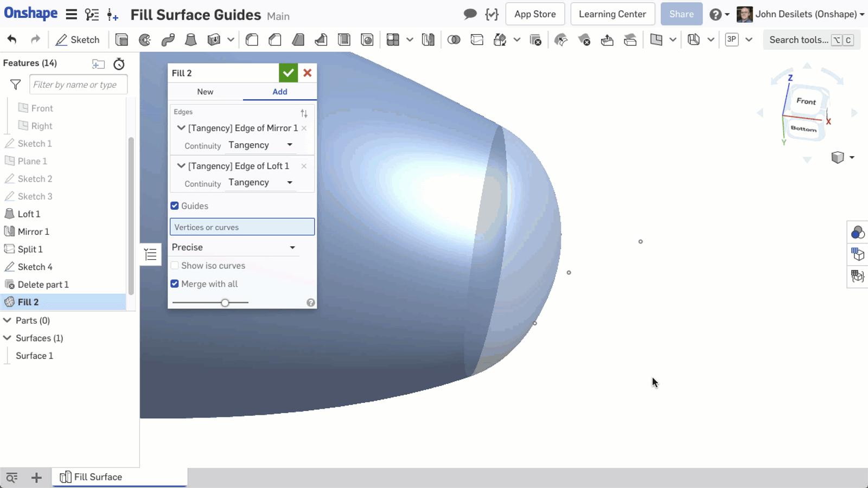The image size is (868, 488).
Task: Open the App Store button
Action: click(535, 14)
